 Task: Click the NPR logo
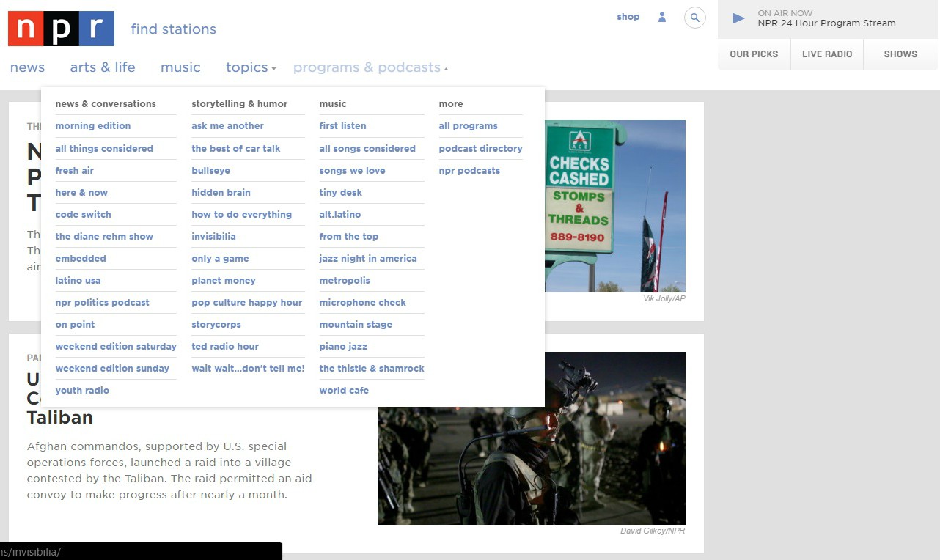(x=61, y=29)
